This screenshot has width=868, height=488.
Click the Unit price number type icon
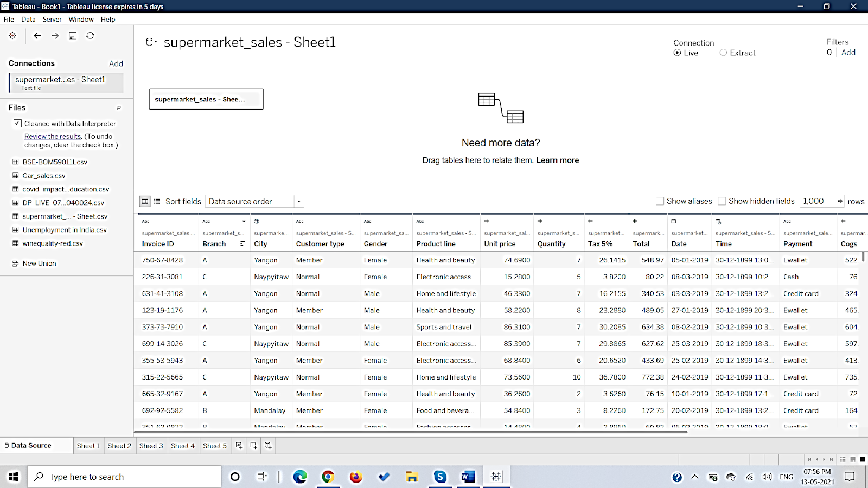pos(487,221)
